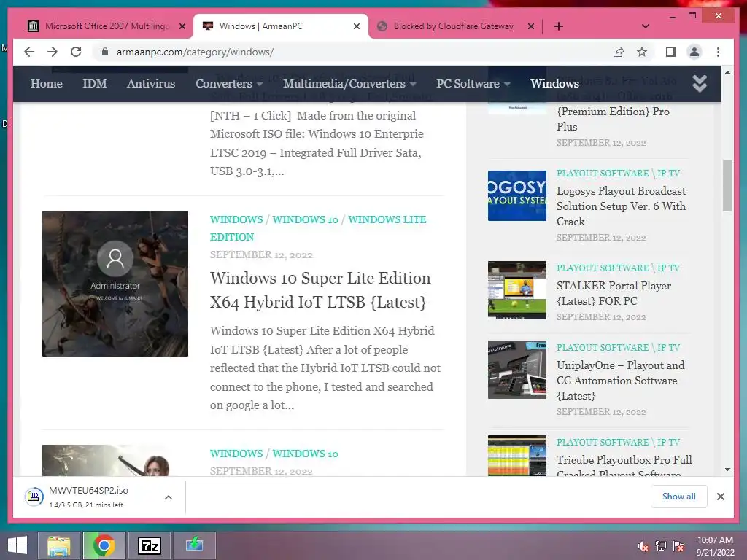Open {Premium Edition} Pro Plus article link
Viewport: 747px width, 560px height.
coord(613,119)
